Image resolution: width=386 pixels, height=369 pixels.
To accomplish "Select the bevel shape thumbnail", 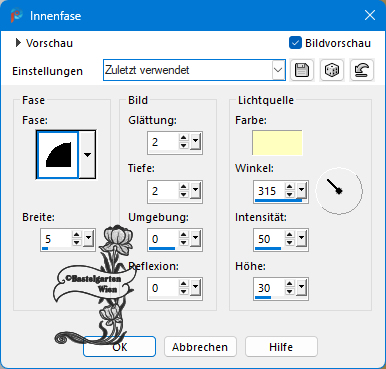I will click(58, 155).
